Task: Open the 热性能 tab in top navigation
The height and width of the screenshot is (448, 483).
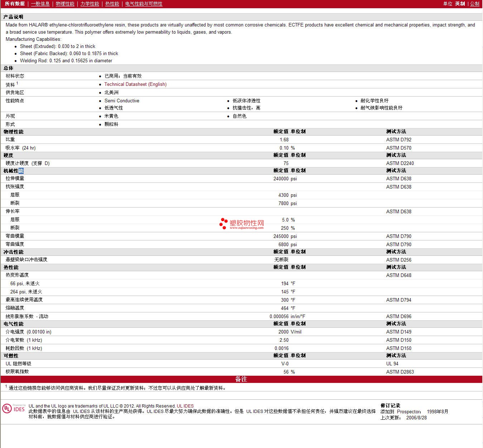Action: pyautogui.click(x=112, y=4)
